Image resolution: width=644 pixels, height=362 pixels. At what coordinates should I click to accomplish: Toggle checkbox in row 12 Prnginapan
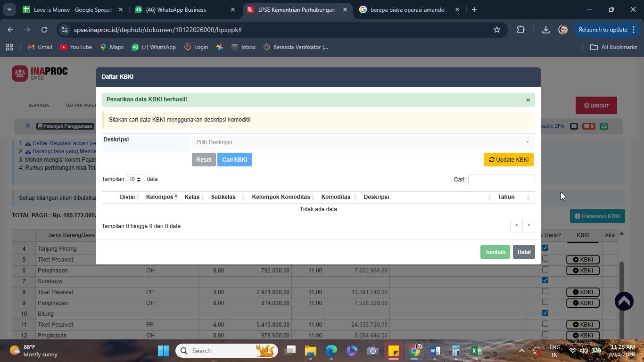point(545,335)
